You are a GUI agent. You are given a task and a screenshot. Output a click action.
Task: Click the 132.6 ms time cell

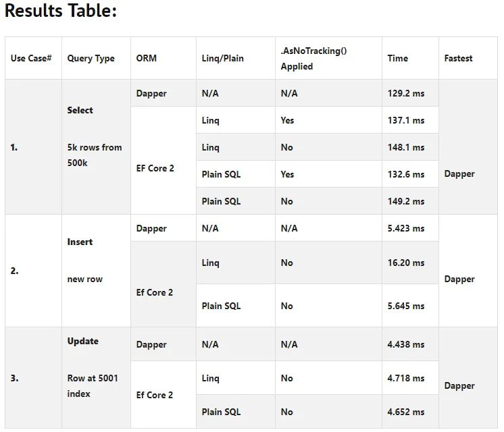tap(406, 175)
